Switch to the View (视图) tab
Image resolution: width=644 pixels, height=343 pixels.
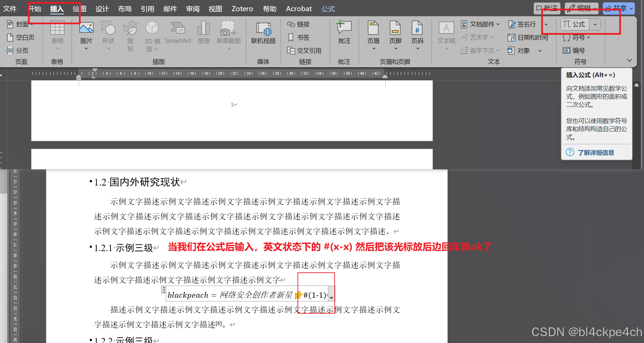[215, 9]
